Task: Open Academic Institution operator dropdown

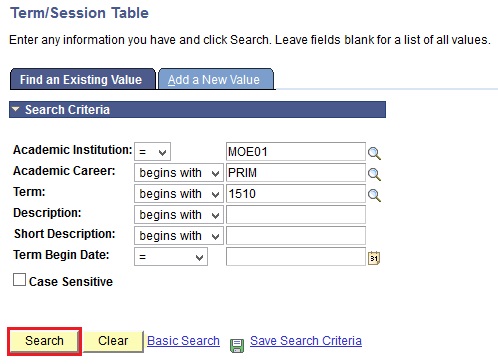Action: point(152,152)
